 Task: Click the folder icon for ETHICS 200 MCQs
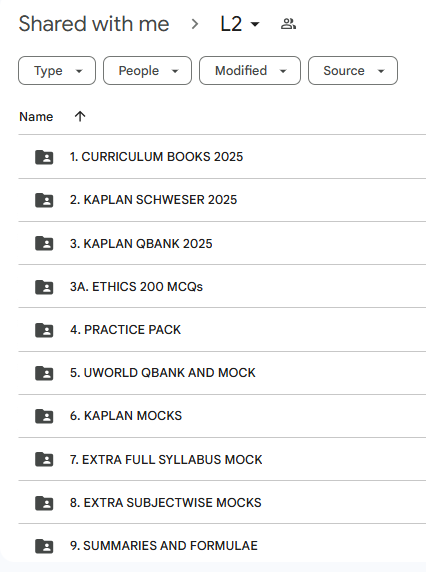(x=44, y=287)
